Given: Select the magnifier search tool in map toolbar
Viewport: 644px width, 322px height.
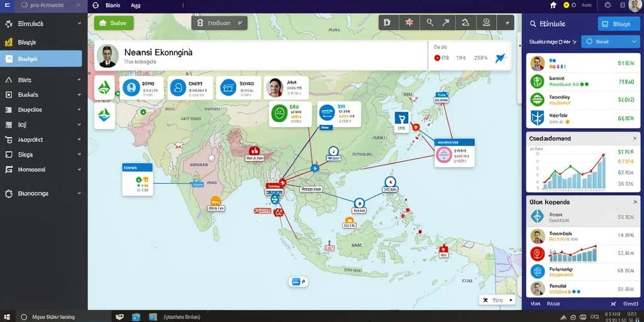Looking at the screenshot, I should click(430, 23).
